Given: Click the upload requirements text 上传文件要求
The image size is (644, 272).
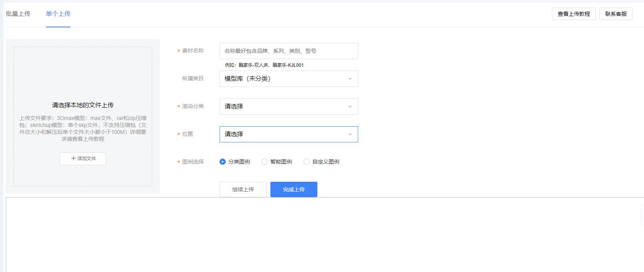Looking at the screenshot, I should [x=83, y=128].
